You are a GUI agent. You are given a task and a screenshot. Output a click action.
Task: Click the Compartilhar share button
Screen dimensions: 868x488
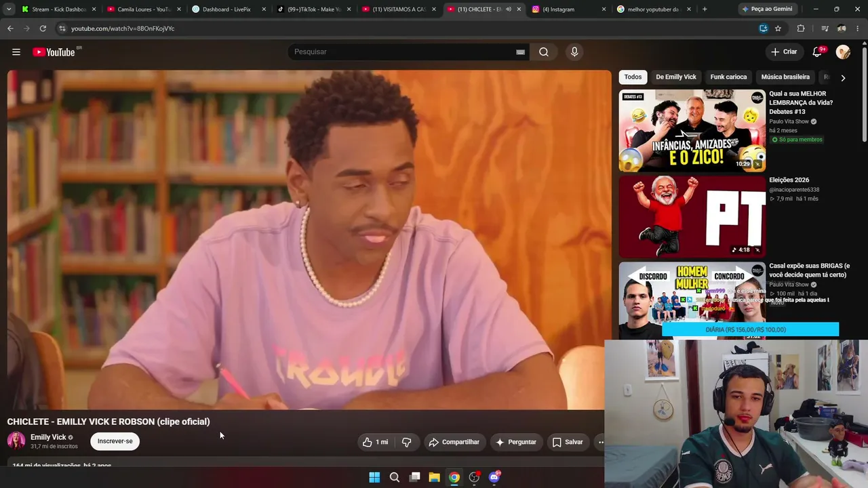click(x=454, y=442)
